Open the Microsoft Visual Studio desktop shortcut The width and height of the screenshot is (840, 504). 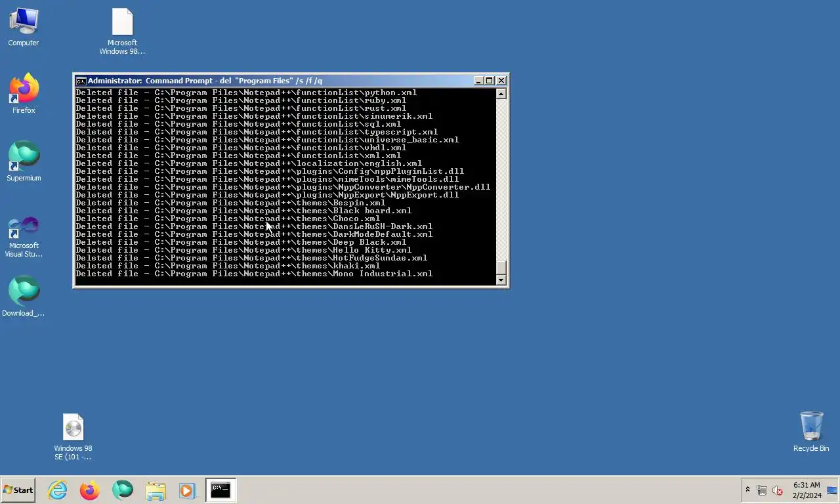coord(24,236)
